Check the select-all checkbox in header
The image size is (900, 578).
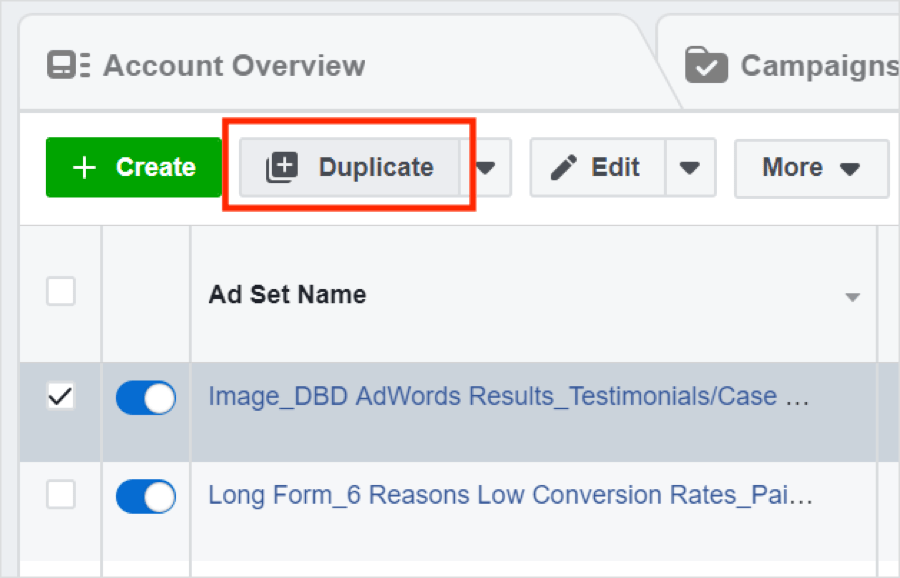point(60,291)
